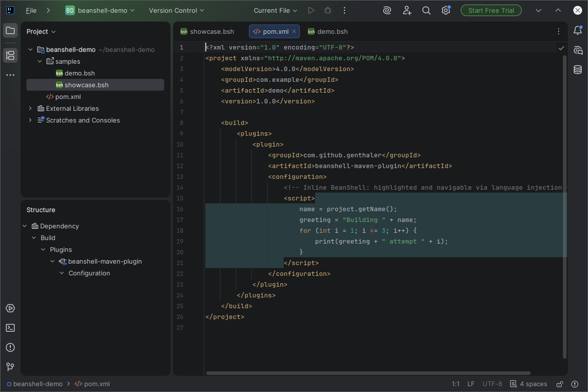The height and width of the screenshot is (392, 588).
Task: Close the pom.xml tab
Action: point(294,31)
